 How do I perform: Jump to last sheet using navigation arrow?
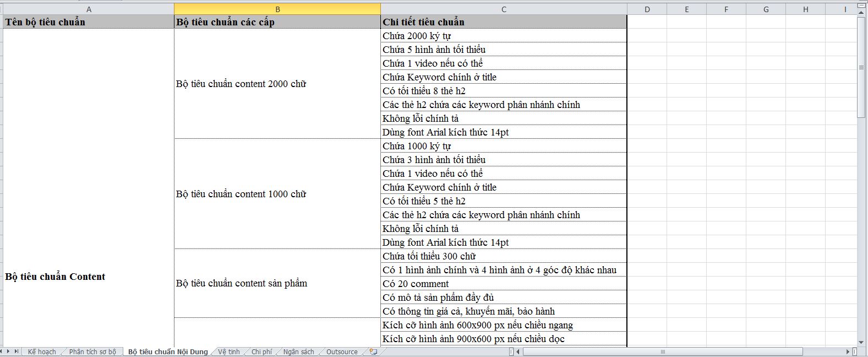click(x=17, y=351)
